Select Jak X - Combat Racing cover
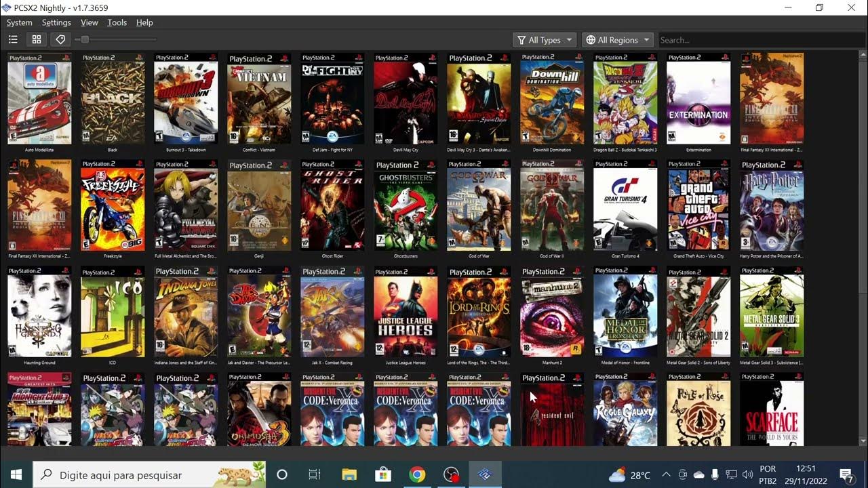The width and height of the screenshot is (868, 488). coord(332,312)
